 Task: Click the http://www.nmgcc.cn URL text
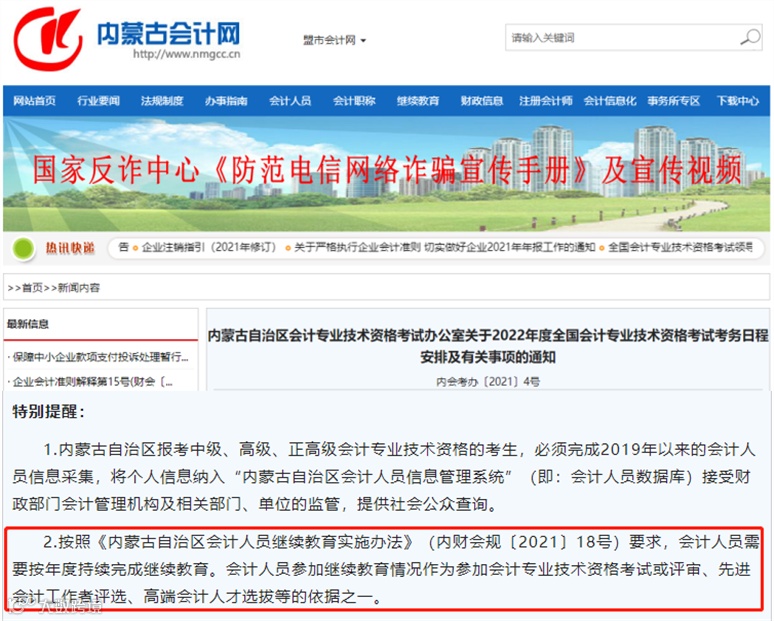click(x=187, y=54)
